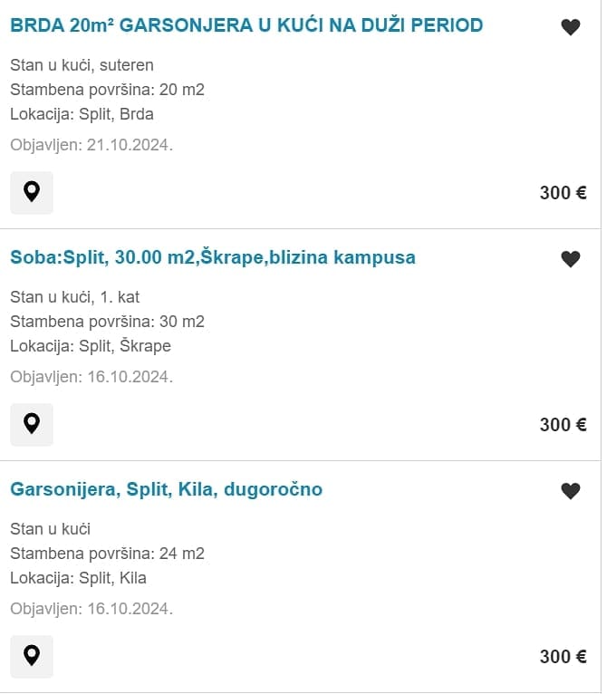The width and height of the screenshot is (616, 694).
Task: Click "Lokacija: Split, Kila" text
Action: pyautogui.click(x=78, y=578)
